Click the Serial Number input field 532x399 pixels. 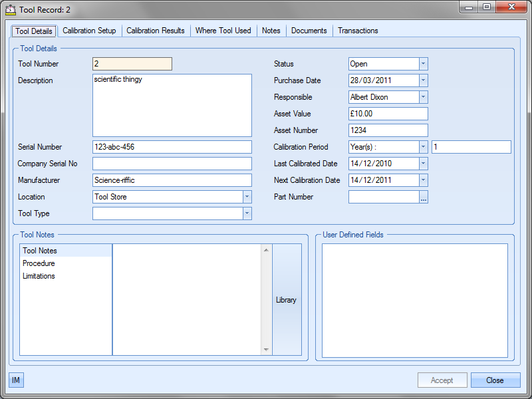(172, 147)
